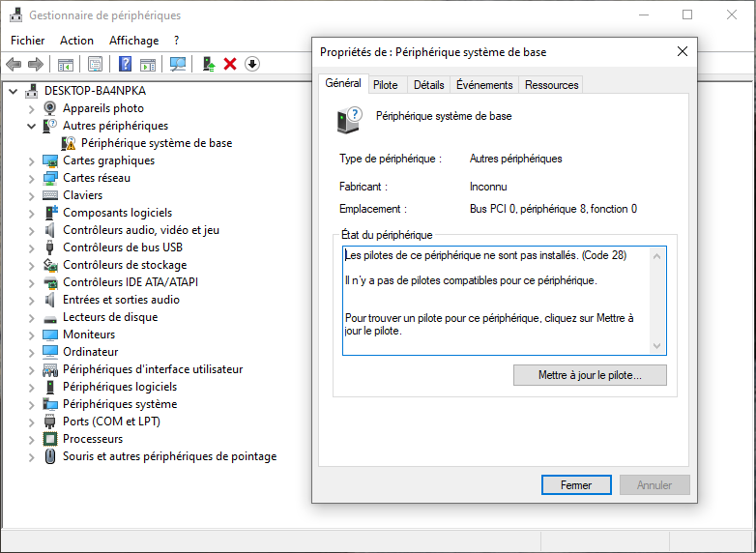756x553 pixels.
Task: Expand the Cartes graphiques node
Action: [32, 160]
